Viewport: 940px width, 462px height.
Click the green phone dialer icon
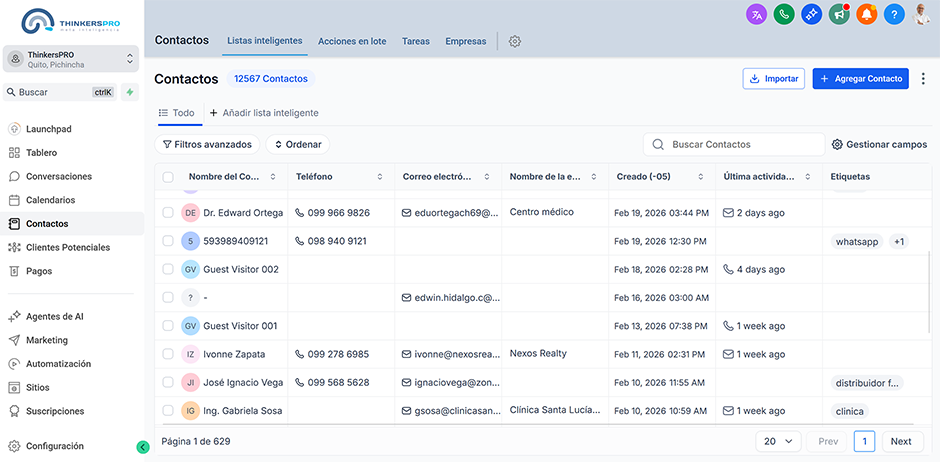pyautogui.click(x=784, y=14)
